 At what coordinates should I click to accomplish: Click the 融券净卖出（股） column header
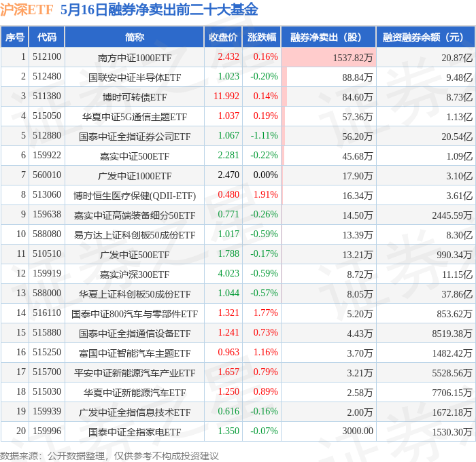point(328,37)
